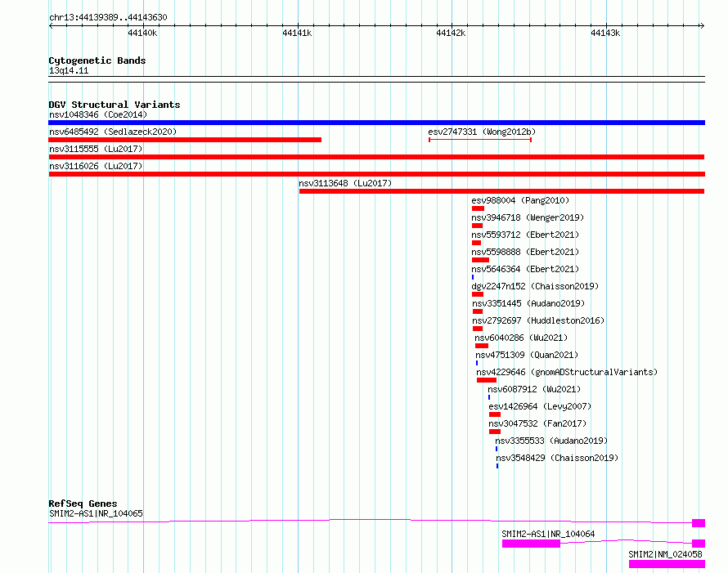
Task: Open the dgv2247n152 (Chaisson2019) label
Action: point(535,286)
